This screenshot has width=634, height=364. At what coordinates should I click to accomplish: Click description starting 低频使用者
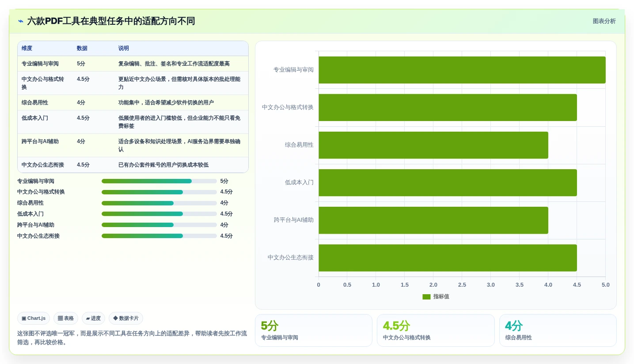[179, 122]
